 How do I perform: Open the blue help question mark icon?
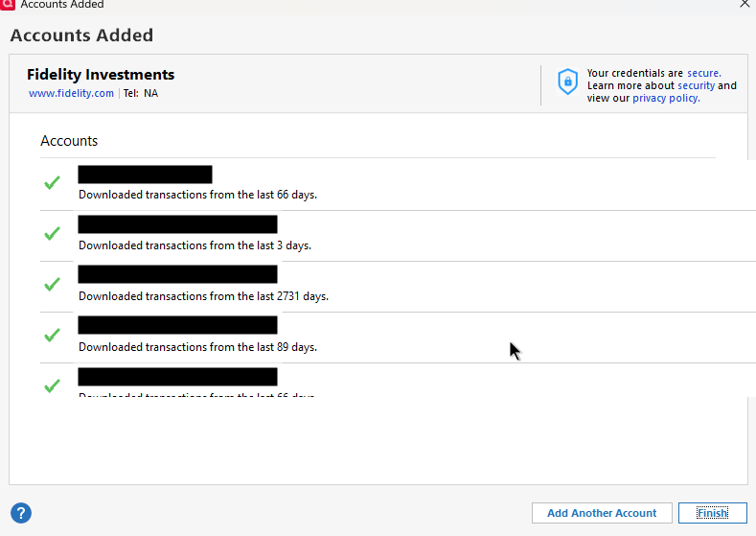[21, 513]
